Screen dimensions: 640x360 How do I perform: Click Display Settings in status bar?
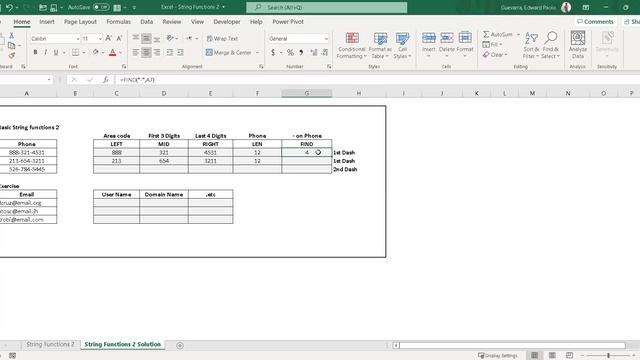point(498,356)
